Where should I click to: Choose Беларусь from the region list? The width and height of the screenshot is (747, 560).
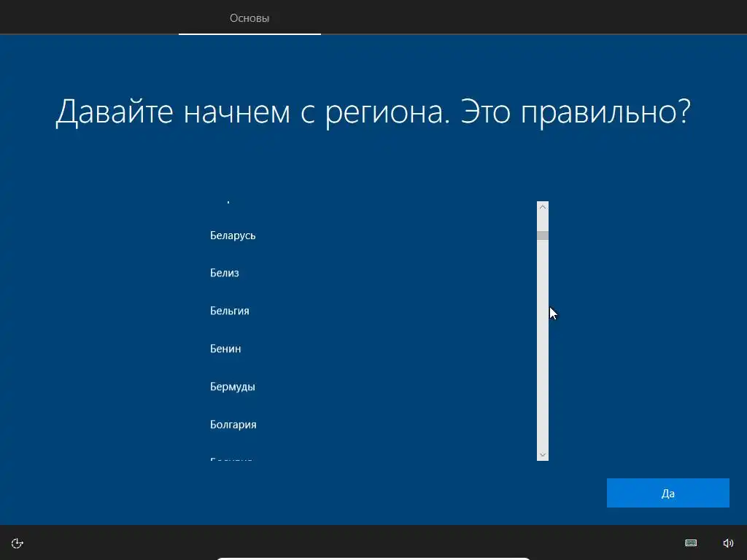[233, 236]
